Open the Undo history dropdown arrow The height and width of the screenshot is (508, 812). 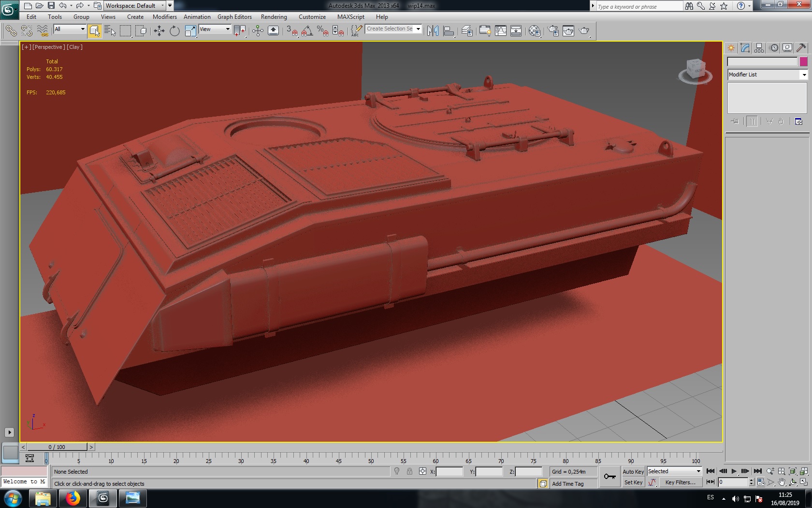(x=71, y=6)
